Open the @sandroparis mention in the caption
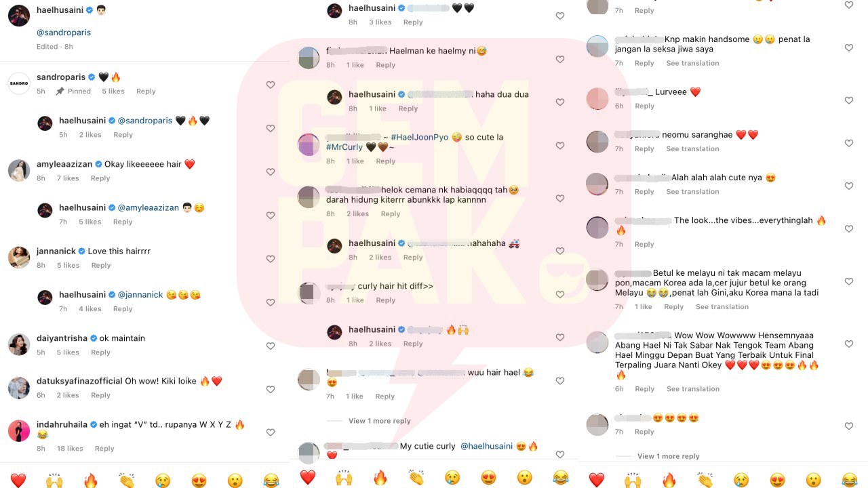The image size is (868, 488). click(63, 33)
